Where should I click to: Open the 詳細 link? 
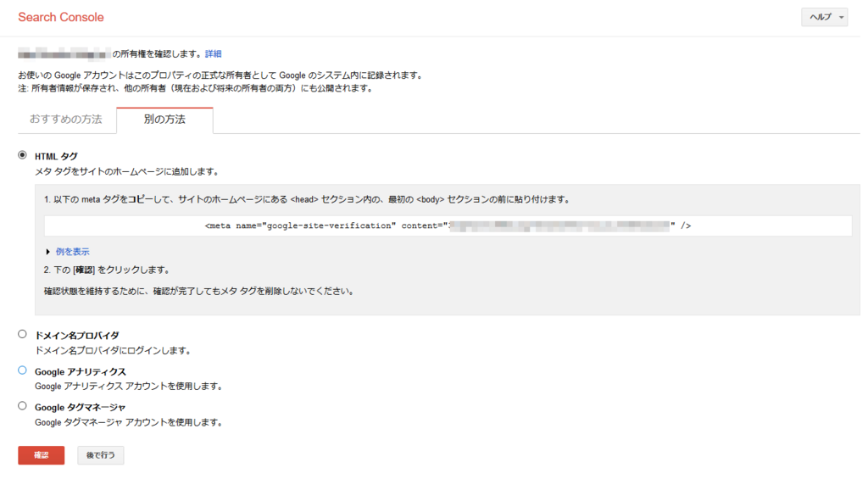[213, 53]
